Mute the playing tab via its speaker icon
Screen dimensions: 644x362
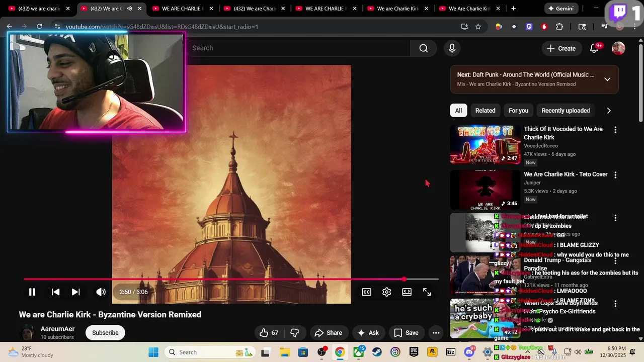(129, 9)
